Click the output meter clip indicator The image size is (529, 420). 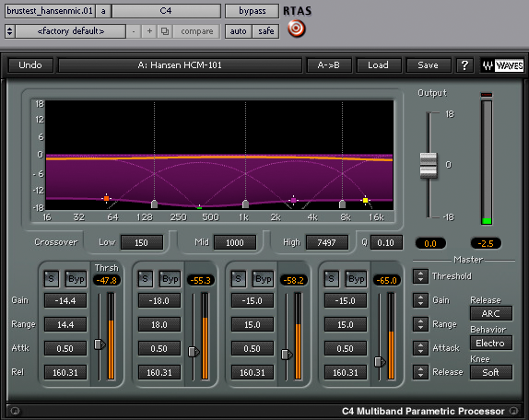[x=487, y=95]
